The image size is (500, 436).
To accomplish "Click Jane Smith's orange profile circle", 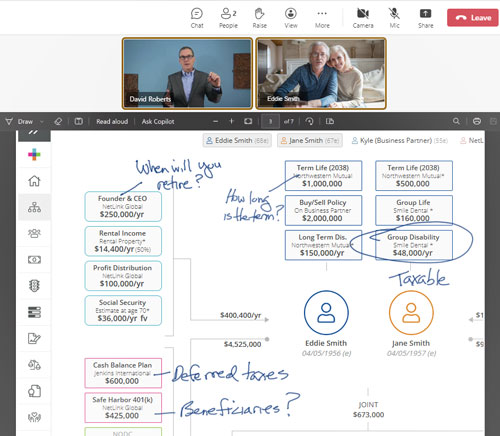I will click(411, 313).
